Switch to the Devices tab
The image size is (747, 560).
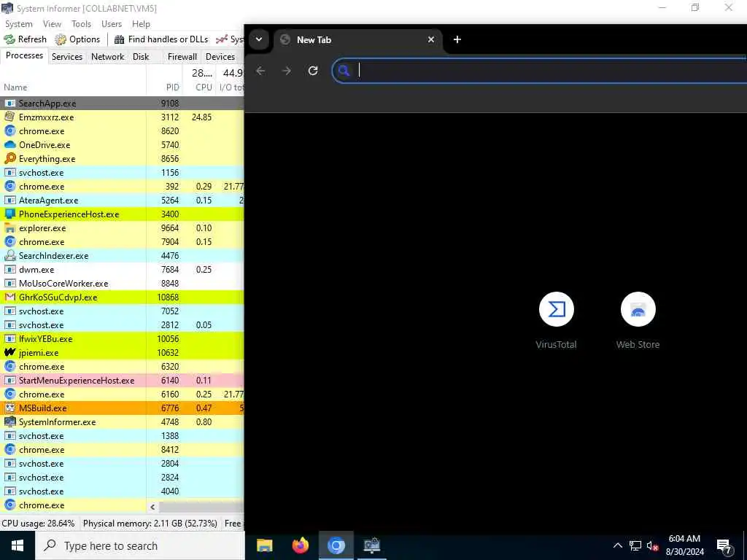220,57
